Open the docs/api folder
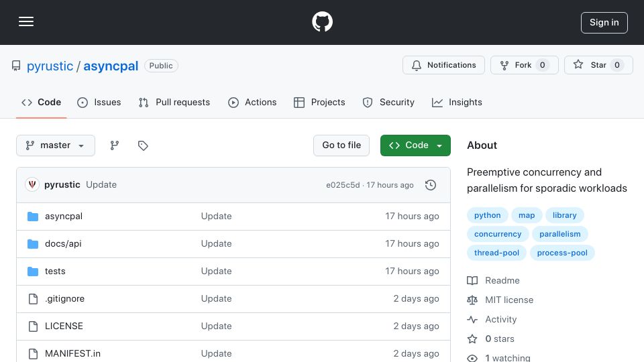 point(63,244)
